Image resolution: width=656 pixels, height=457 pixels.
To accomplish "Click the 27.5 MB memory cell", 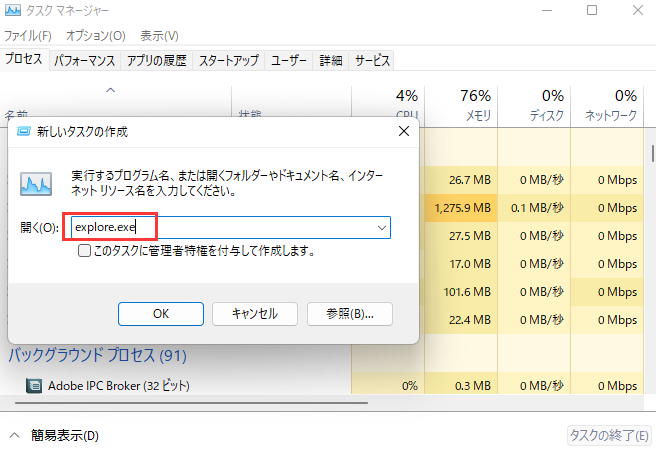I will click(461, 236).
